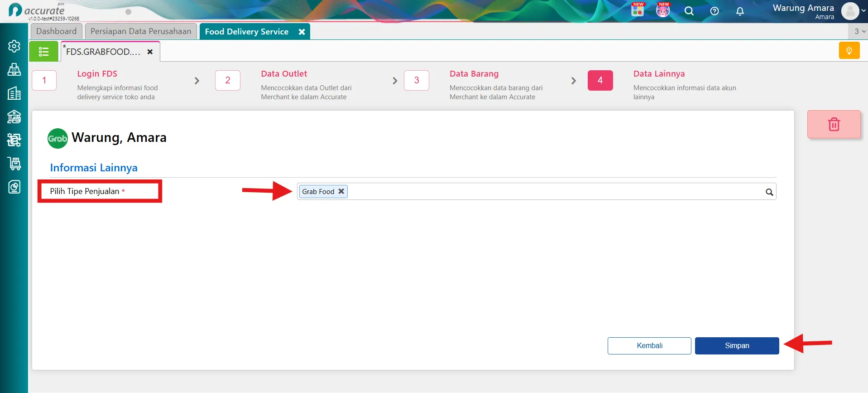Click the yellow lightbulb tips button

coord(849,50)
